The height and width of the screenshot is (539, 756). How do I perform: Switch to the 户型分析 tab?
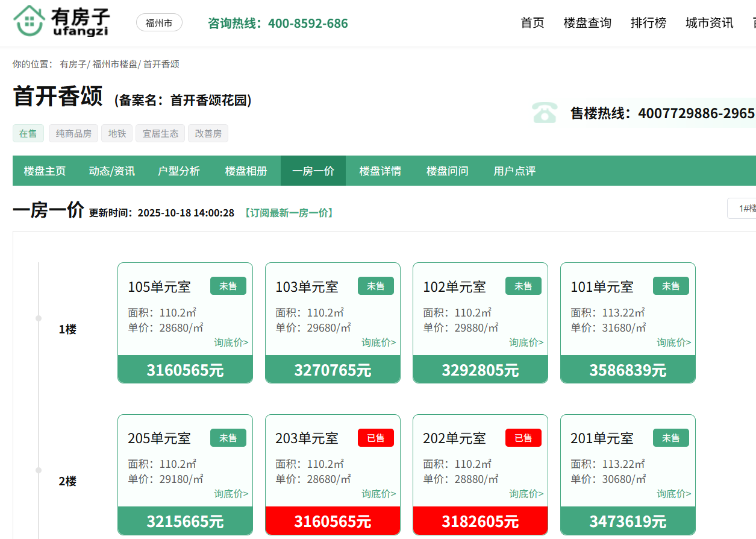pyautogui.click(x=178, y=171)
